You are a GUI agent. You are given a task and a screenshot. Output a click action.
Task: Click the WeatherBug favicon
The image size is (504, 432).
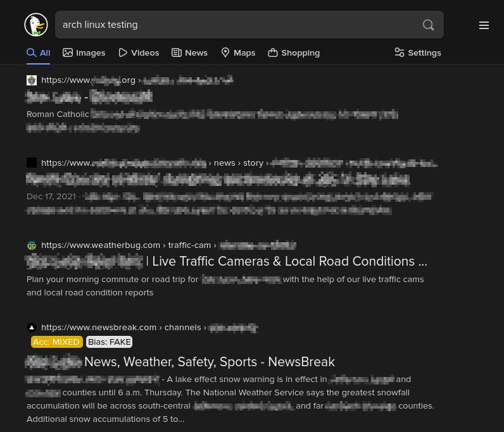pyautogui.click(x=32, y=245)
